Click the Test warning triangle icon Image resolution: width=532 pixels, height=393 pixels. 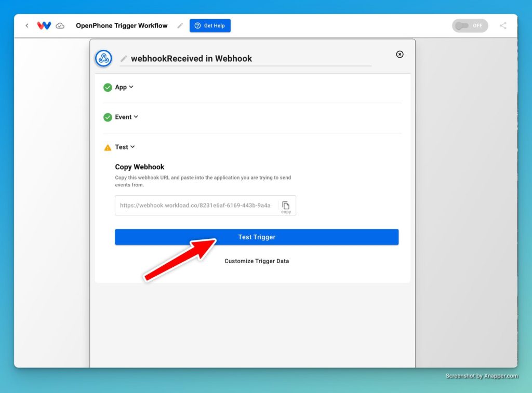point(108,147)
